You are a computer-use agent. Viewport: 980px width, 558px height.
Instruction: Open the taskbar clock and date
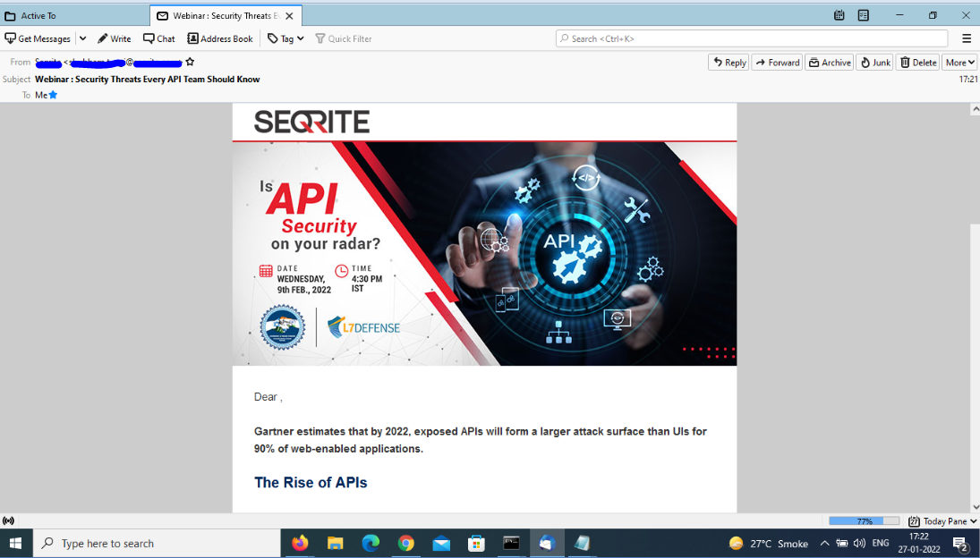(919, 543)
